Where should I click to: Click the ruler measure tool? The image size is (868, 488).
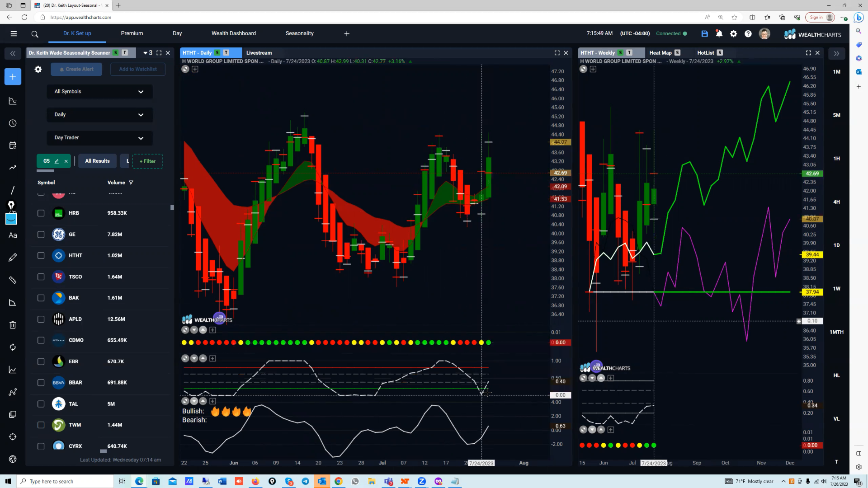[13, 280]
